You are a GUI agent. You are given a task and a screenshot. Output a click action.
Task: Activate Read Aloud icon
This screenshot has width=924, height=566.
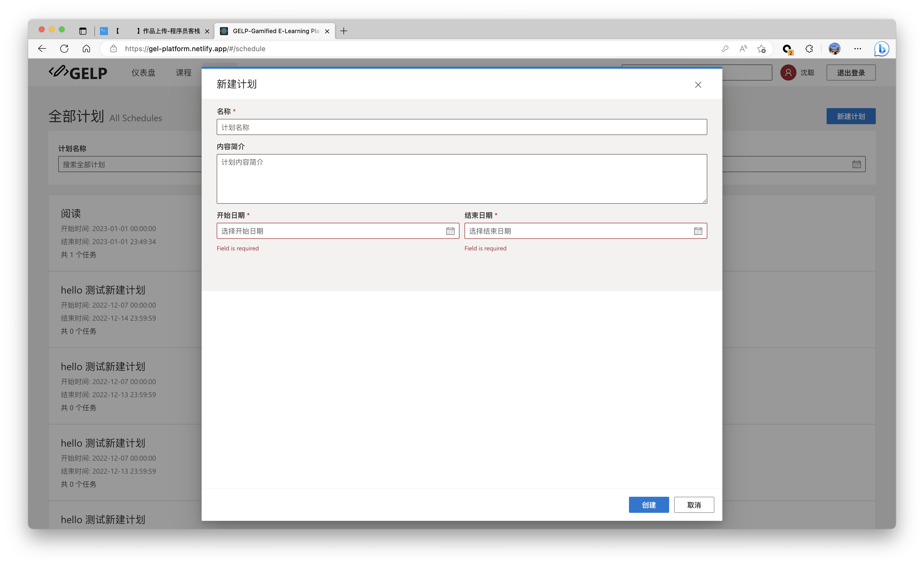coord(743,49)
